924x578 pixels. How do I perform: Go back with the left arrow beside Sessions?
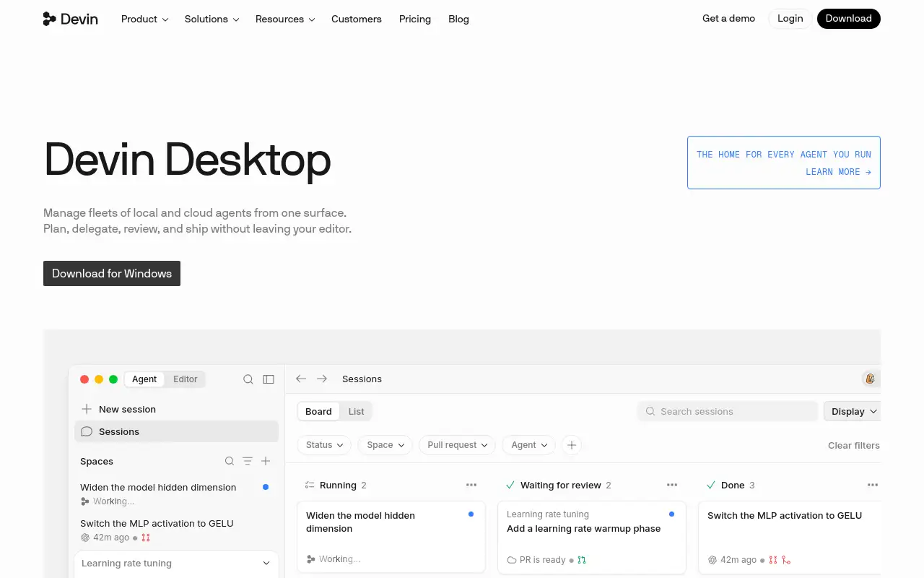301,379
